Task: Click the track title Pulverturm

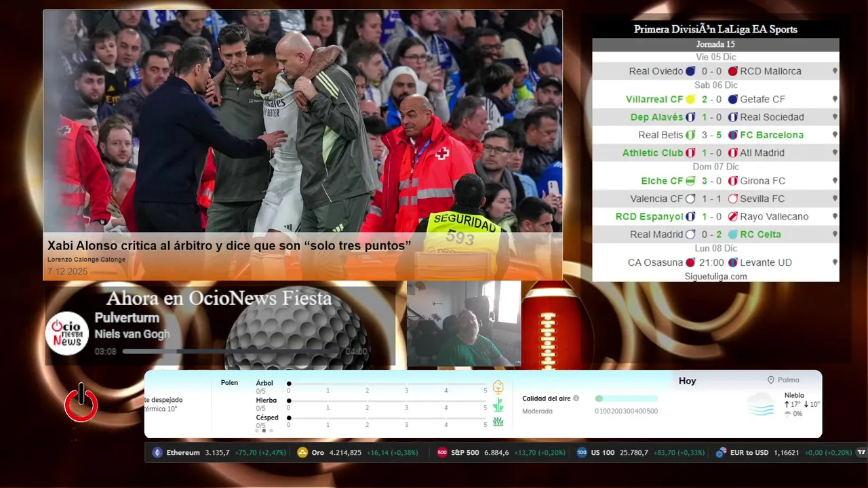Action: pos(127,318)
